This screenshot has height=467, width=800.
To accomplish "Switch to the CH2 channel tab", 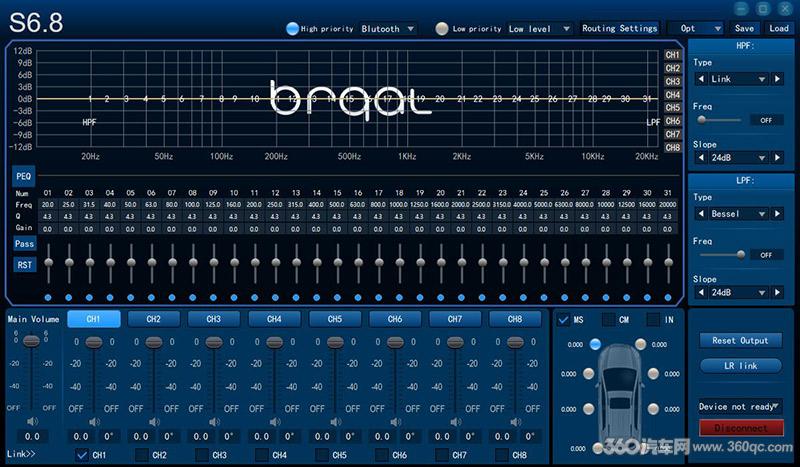I will tap(154, 319).
